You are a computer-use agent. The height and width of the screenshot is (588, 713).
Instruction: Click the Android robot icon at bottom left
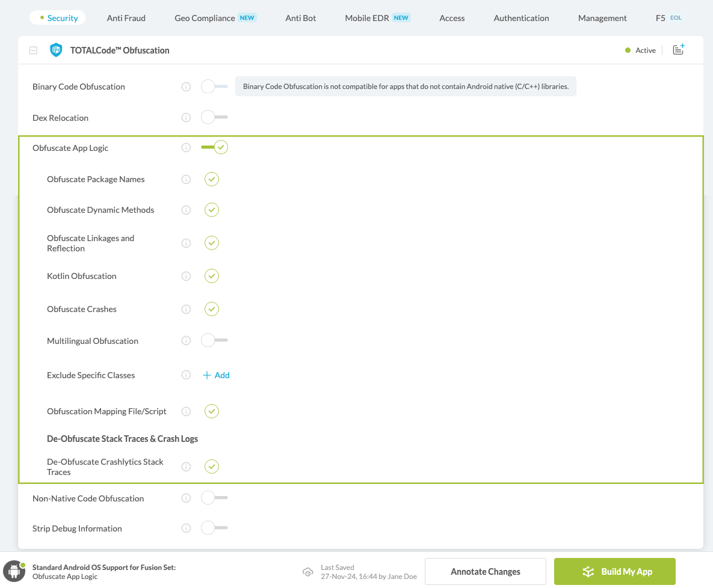click(14, 571)
